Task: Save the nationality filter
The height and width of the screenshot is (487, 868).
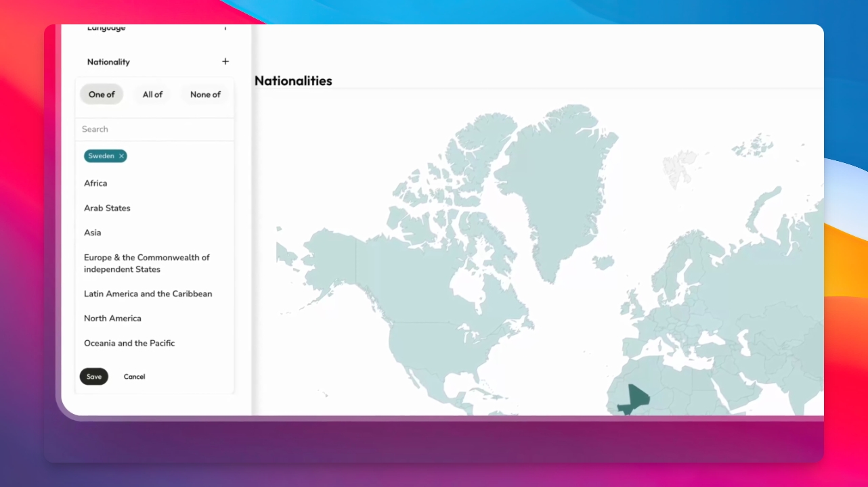Action: (94, 377)
